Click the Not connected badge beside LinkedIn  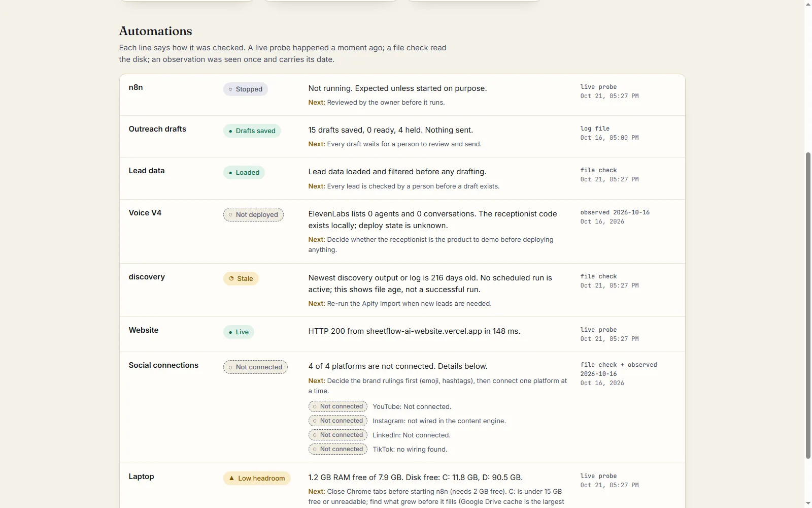[x=338, y=435]
